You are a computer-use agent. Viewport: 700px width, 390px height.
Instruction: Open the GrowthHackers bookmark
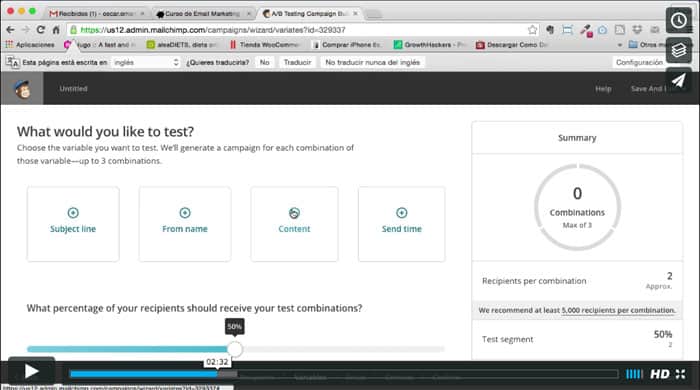[429, 45]
